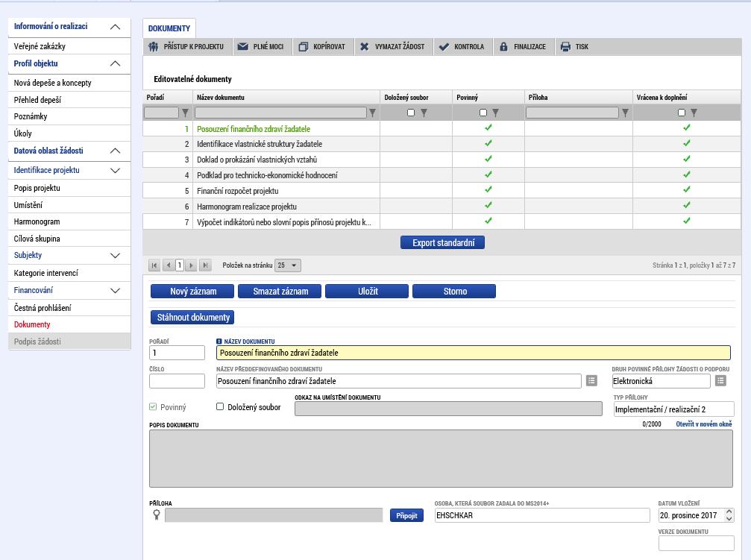751x560 pixels.
Task: Open filter funnel for Vrácena k doplnění column
Action: (x=694, y=113)
